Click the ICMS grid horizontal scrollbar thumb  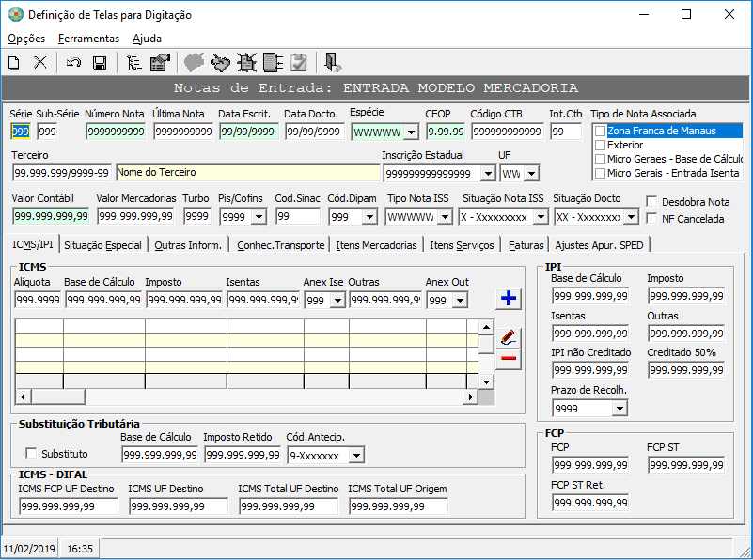click(58, 397)
